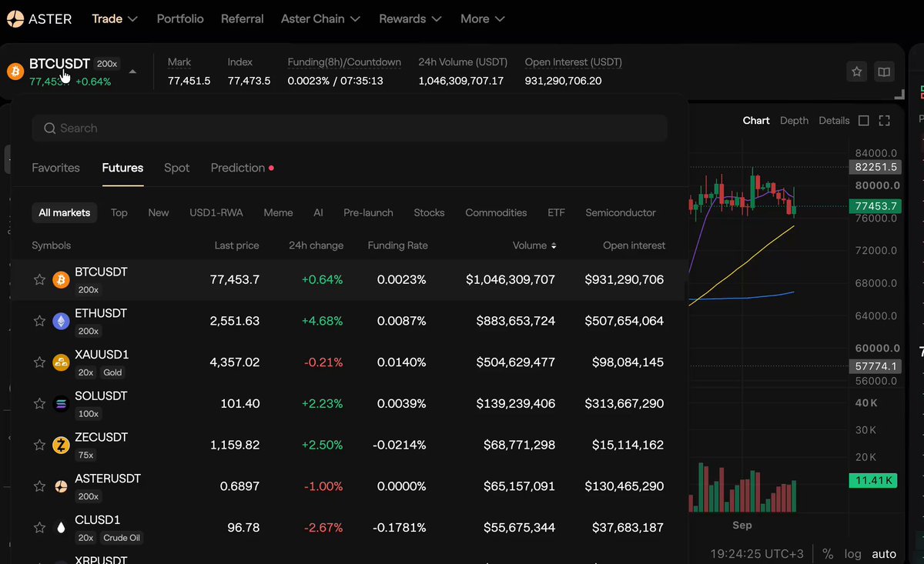This screenshot has height=564, width=924.
Task: Switch chart view to Depth
Action: pos(794,121)
